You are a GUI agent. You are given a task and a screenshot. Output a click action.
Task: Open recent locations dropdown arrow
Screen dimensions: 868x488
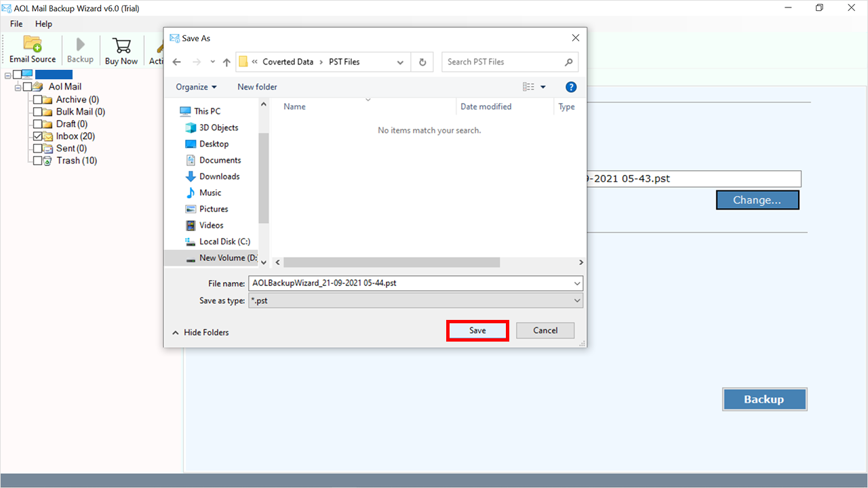pyautogui.click(x=213, y=62)
